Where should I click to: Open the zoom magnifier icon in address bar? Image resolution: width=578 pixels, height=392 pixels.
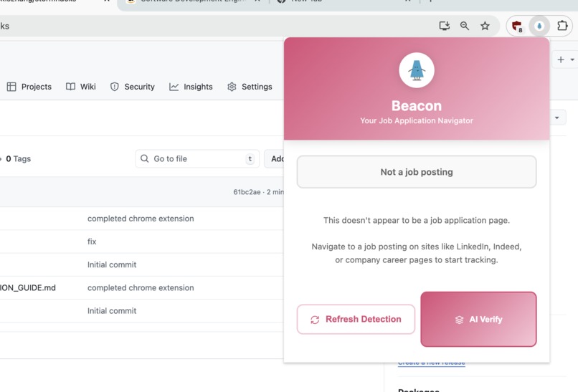coord(465,26)
